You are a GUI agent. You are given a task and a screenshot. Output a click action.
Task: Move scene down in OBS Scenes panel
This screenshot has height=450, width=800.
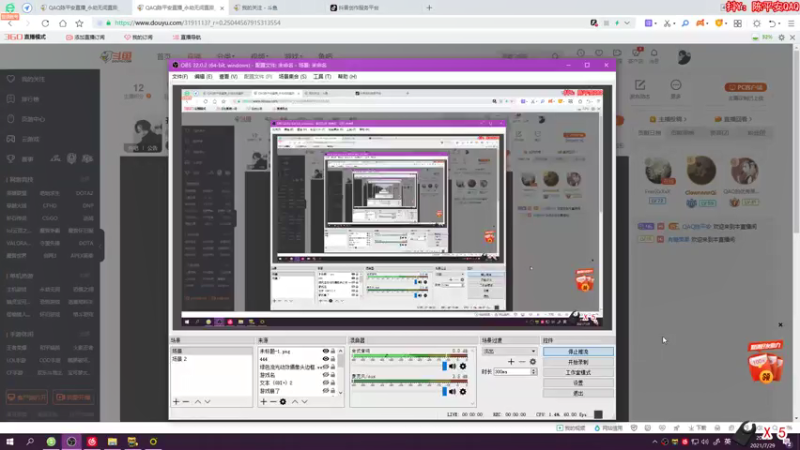pyautogui.click(x=207, y=402)
